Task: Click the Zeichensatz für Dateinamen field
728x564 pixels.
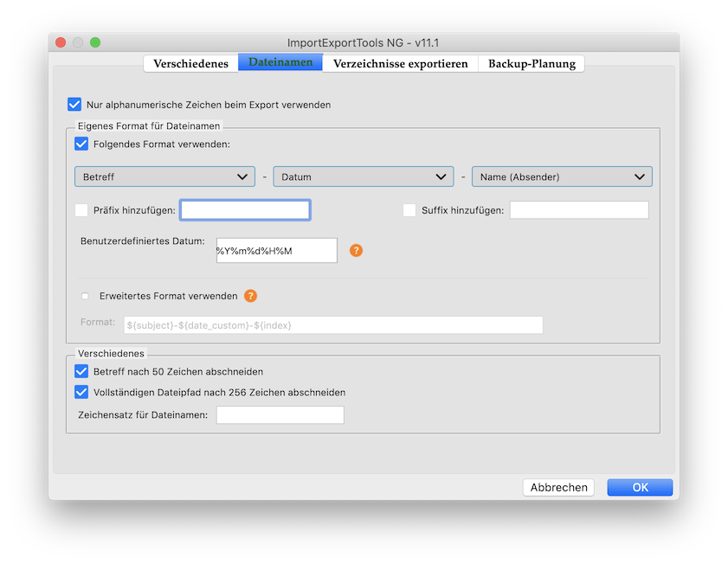Action: click(x=280, y=414)
